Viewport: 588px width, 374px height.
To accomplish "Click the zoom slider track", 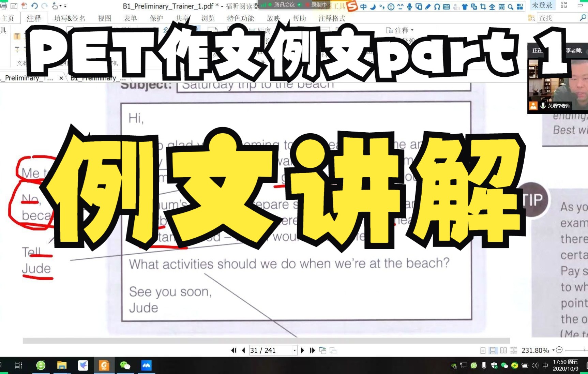I will click(576, 350).
